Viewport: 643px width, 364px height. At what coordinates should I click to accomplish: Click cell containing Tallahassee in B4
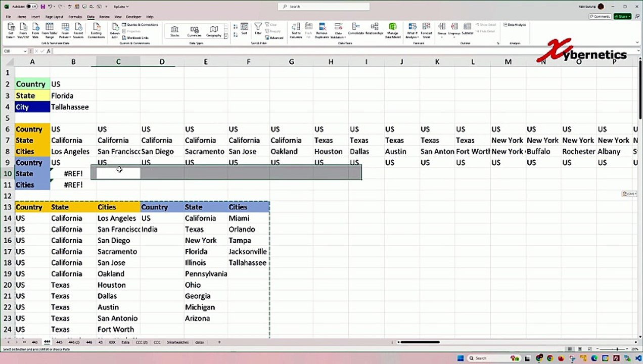[x=73, y=107]
